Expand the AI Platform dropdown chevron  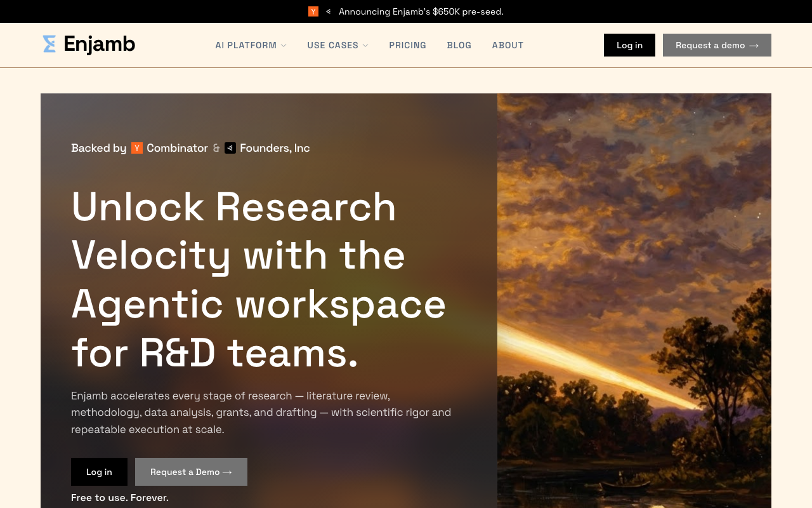(284, 46)
